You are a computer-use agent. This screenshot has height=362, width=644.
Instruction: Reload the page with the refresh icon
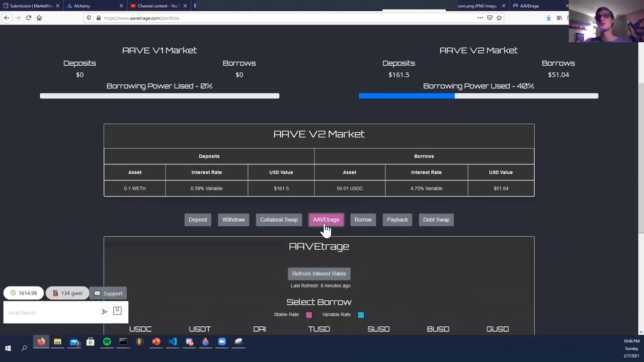[x=28, y=18]
